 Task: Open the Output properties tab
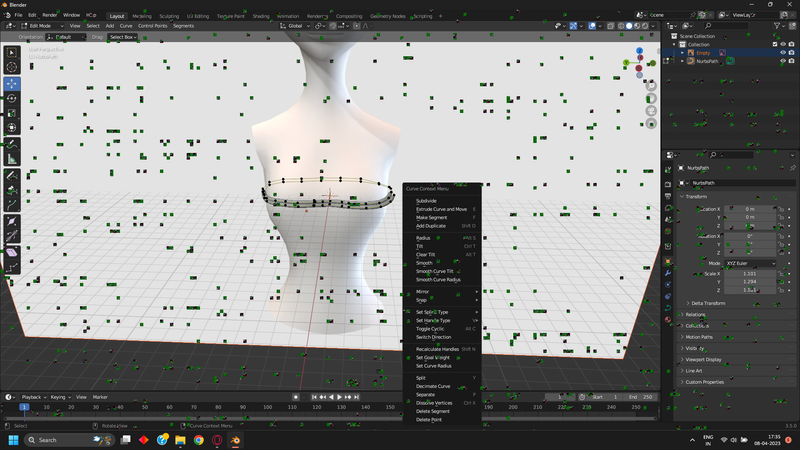click(668, 196)
